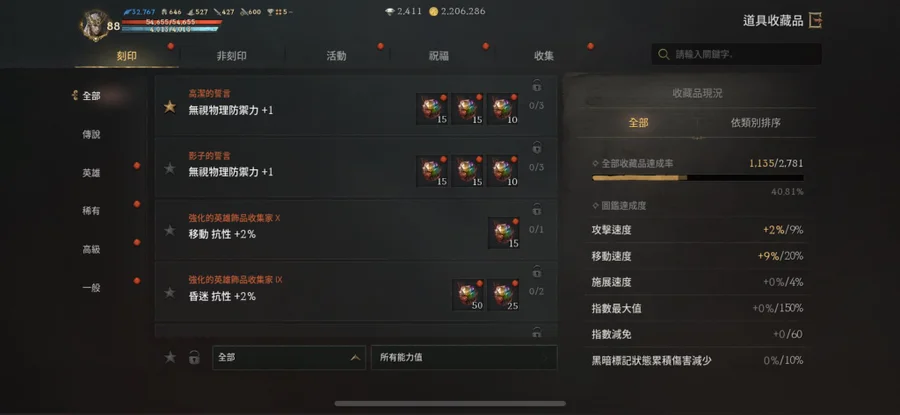Click the 全部收藏品達成率 progress bar
This screenshot has height=415, width=900.
[697, 178]
